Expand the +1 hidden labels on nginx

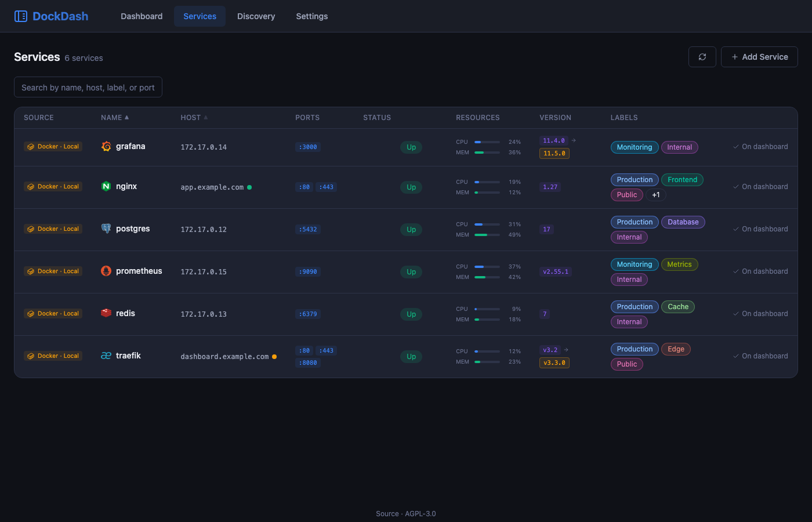(656, 195)
